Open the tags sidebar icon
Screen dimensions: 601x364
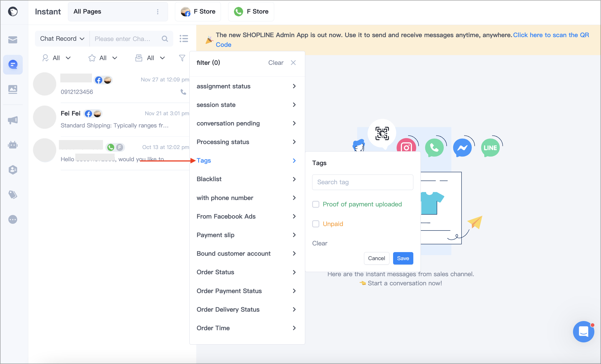pos(13,194)
